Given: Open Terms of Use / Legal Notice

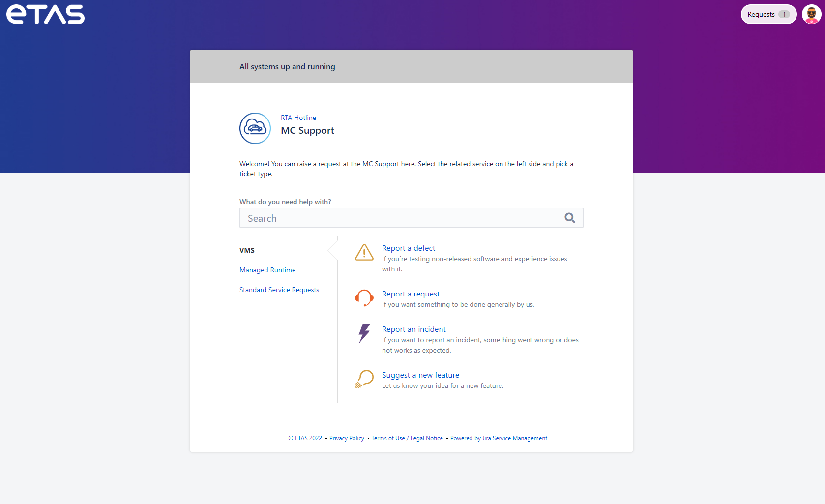Looking at the screenshot, I should (407, 438).
